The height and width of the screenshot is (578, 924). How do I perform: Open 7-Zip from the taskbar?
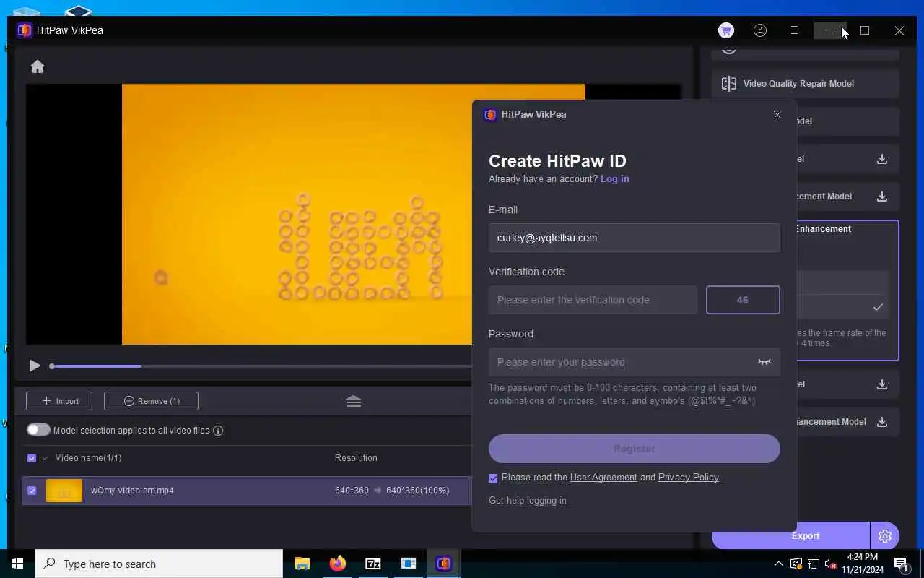pyautogui.click(x=373, y=564)
